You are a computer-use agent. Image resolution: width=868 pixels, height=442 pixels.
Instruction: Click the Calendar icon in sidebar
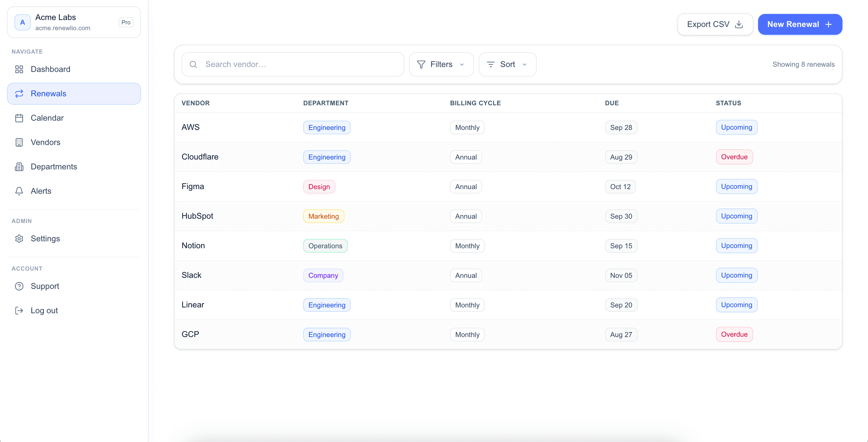(19, 118)
